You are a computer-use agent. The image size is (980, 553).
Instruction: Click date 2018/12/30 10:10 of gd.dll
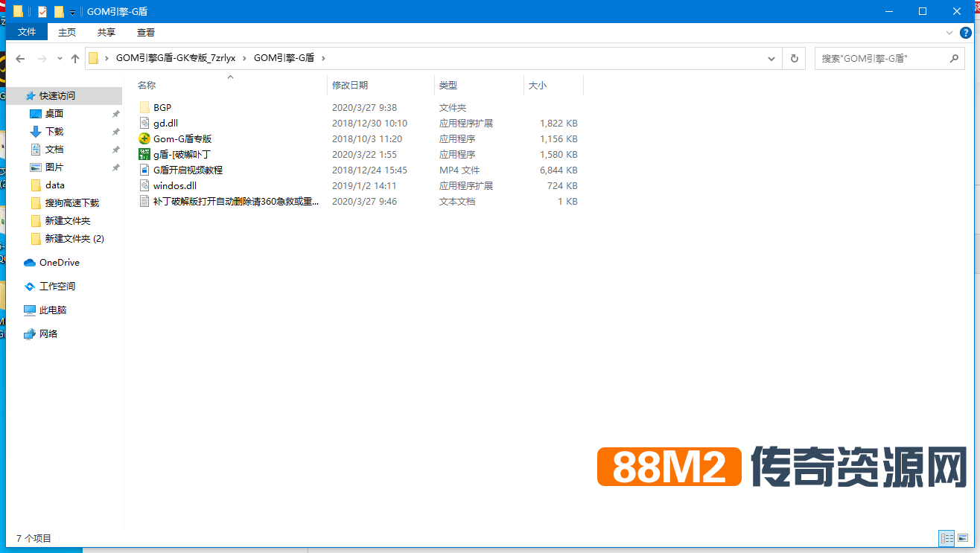click(x=369, y=124)
